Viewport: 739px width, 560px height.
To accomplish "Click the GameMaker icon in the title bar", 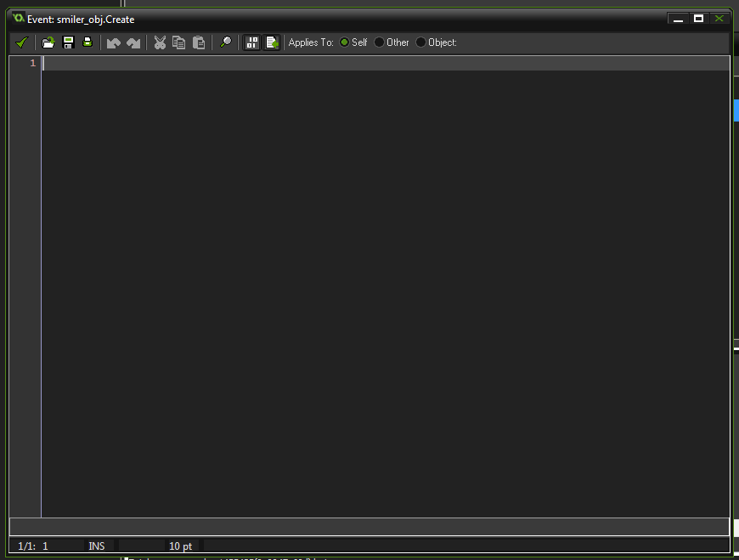I will (x=19, y=19).
